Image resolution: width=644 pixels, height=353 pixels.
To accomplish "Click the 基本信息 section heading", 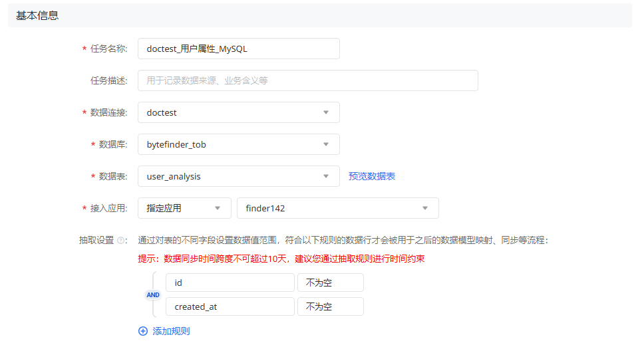I will click(x=37, y=15).
